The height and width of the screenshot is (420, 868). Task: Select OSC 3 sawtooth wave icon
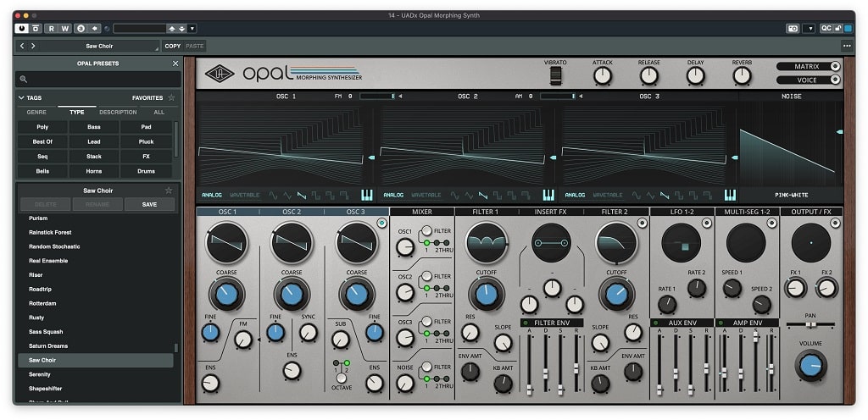point(665,195)
